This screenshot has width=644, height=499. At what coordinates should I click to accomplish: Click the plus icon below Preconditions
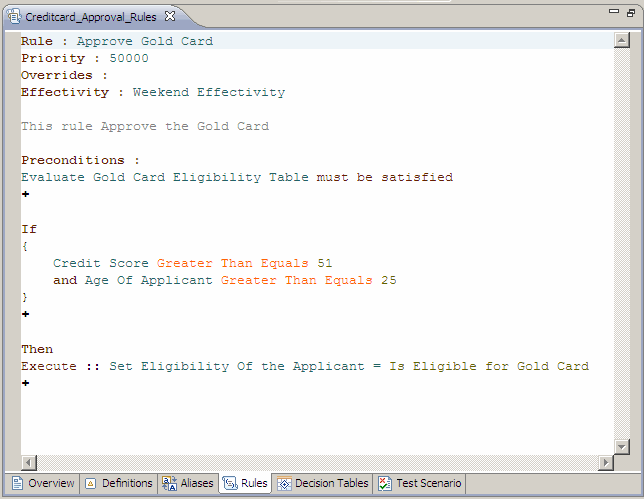pyautogui.click(x=25, y=194)
